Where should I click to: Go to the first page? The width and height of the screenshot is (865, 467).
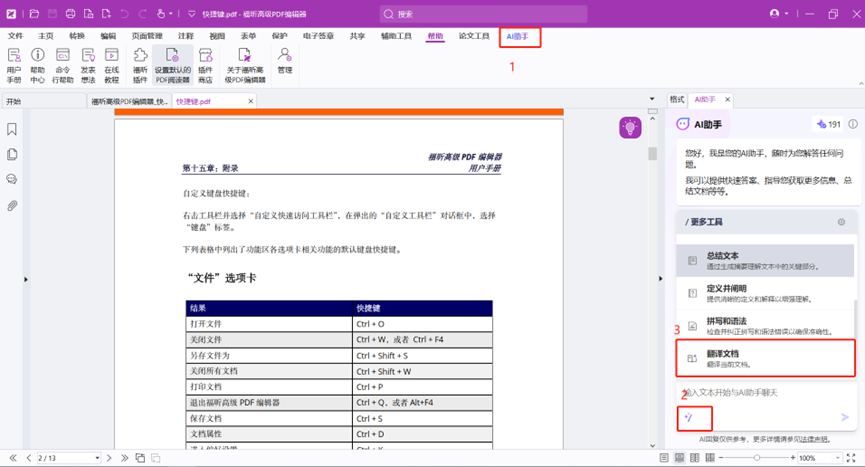[x=13, y=458]
